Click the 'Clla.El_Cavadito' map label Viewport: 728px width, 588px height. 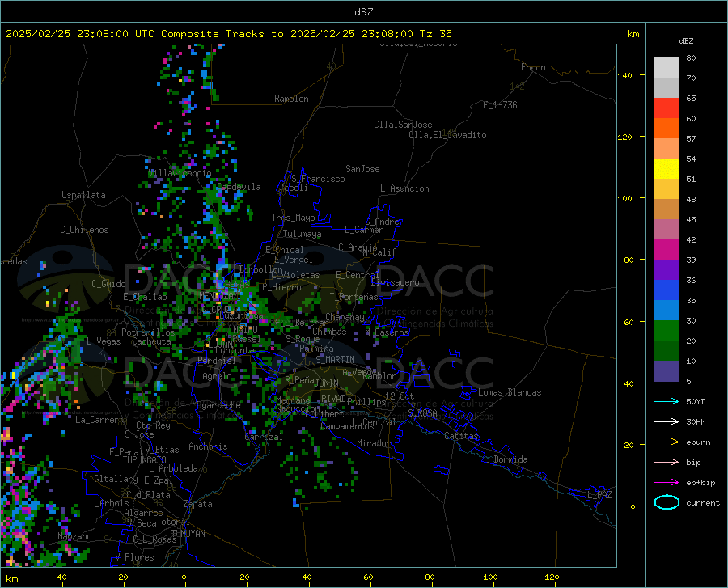coord(447,135)
